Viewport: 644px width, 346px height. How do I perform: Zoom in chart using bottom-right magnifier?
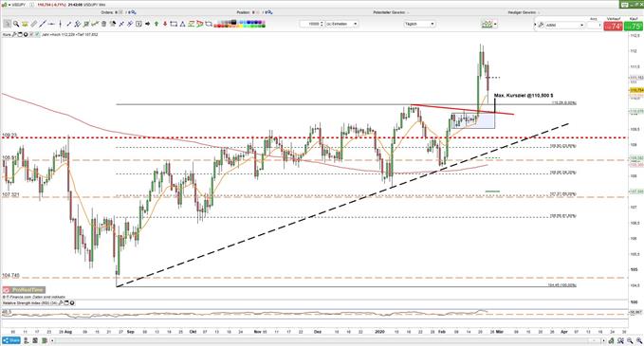pyautogui.click(x=639, y=340)
